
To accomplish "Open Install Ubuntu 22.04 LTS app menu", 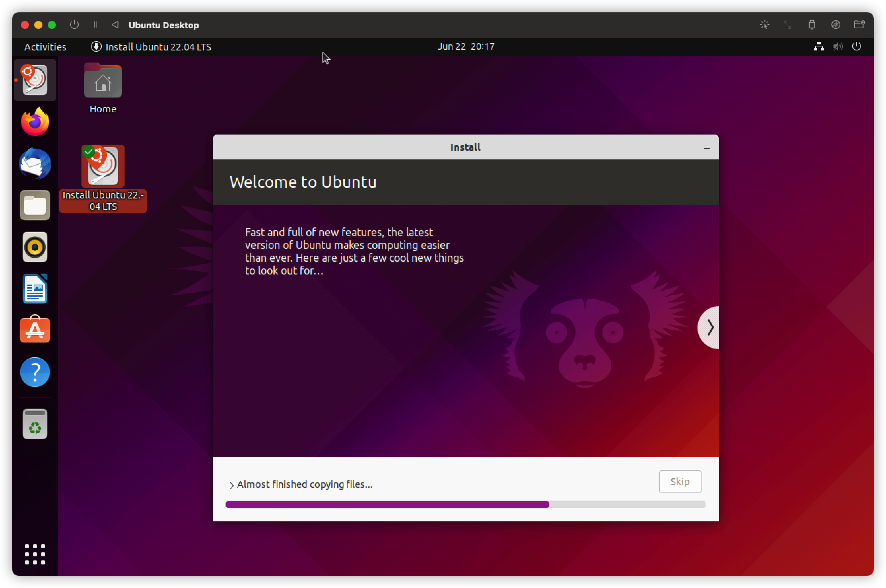I will pos(151,47).
